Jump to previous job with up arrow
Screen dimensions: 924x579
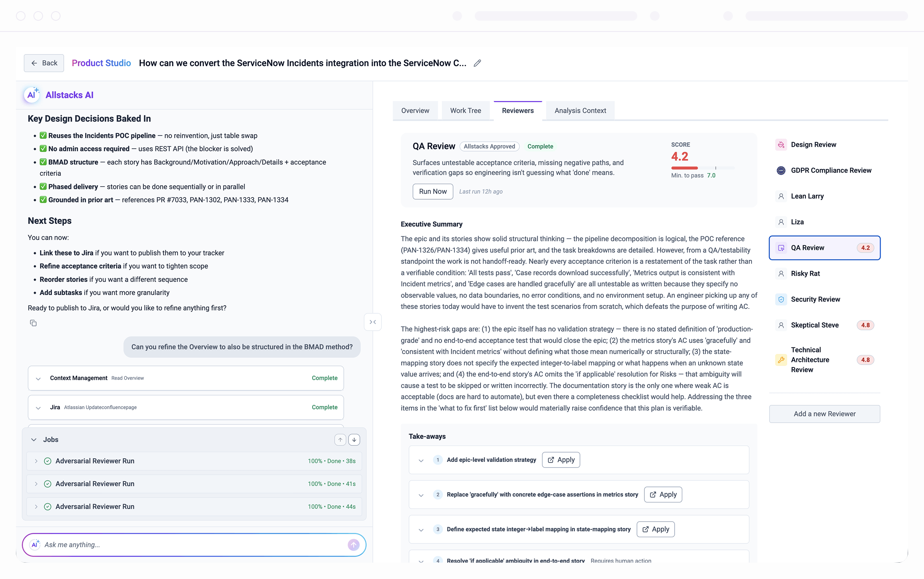[x=340, y=440]
